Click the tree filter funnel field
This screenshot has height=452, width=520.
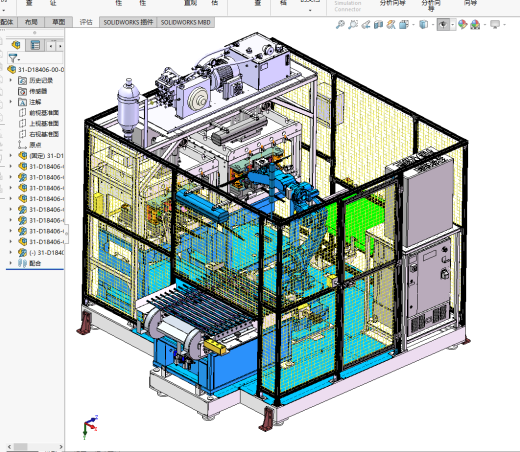(35, 58)
